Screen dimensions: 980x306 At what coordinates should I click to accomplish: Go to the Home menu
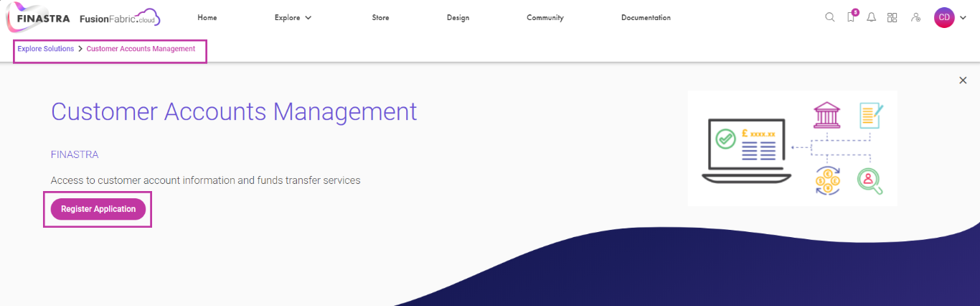[207, 17]
